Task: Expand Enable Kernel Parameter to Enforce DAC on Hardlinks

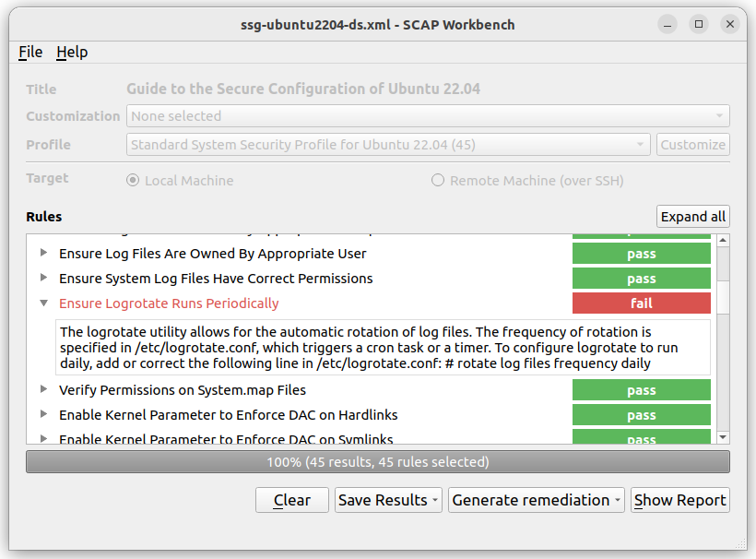Action: 44,414
